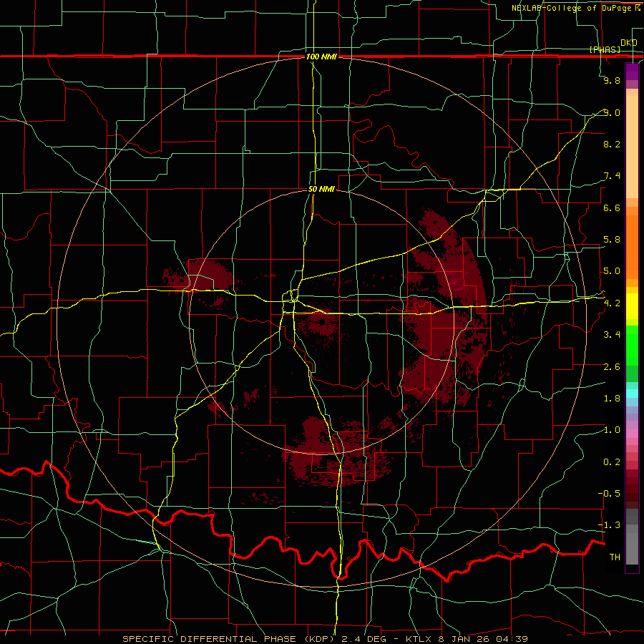This screenshot has height=644, width=644.
Task: Click the -0.5 legend value
Action: pyautogui.click(x=609, y=494)
